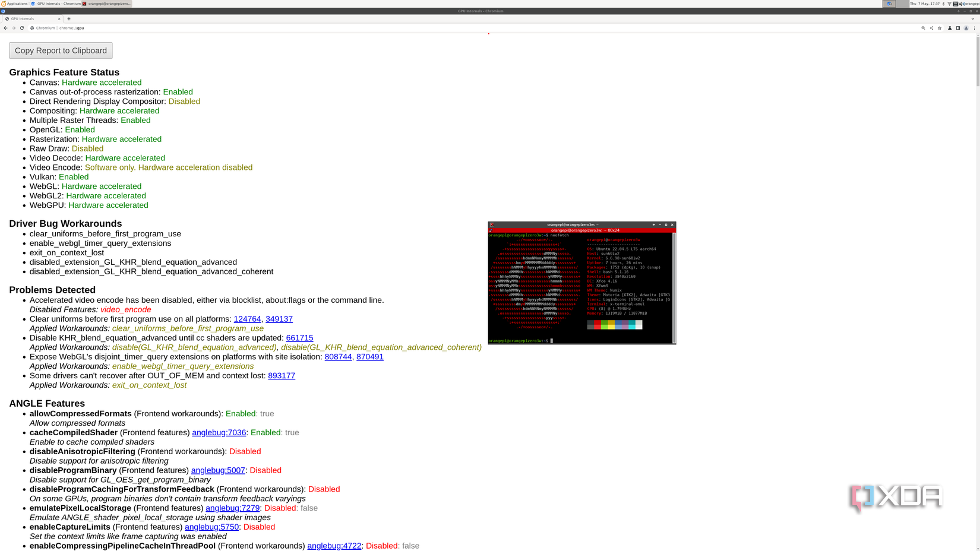Reload the chrome://gpu page
The image size is (980, 551).
pyautogui.click(x=22, y=28)
